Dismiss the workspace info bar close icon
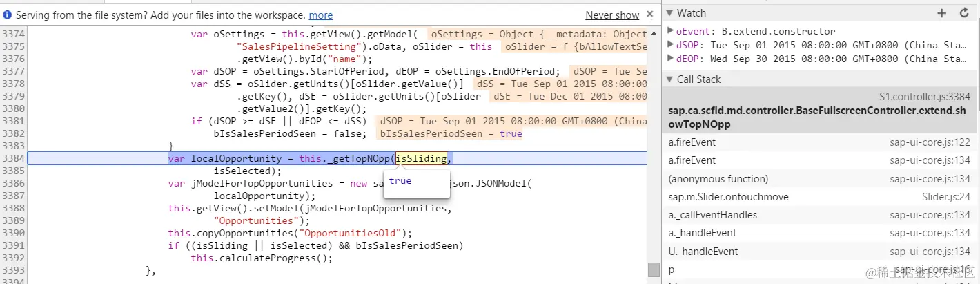Viewport: 980px width, 284px height. [x=650, y=14]
